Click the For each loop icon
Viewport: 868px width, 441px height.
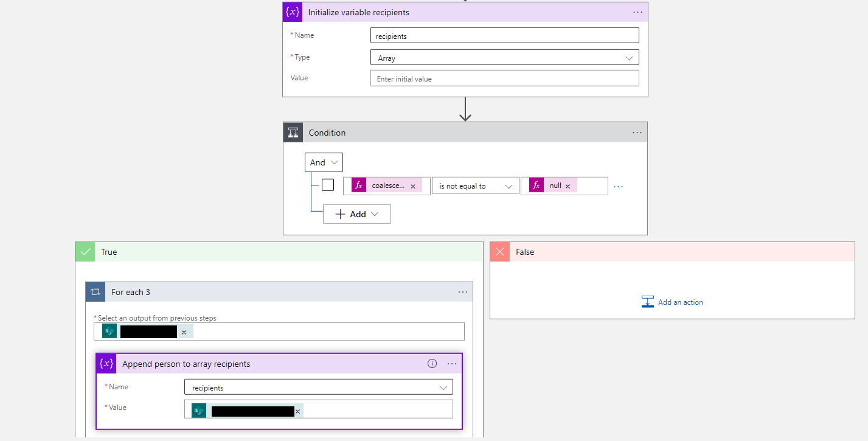(95, 291)
